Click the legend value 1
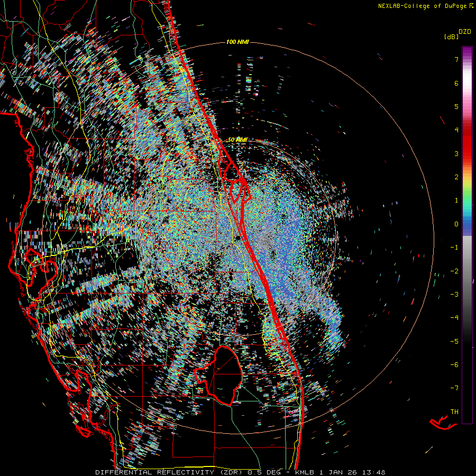The width and height of the screenshot is (476, 476). pos(456,200)
